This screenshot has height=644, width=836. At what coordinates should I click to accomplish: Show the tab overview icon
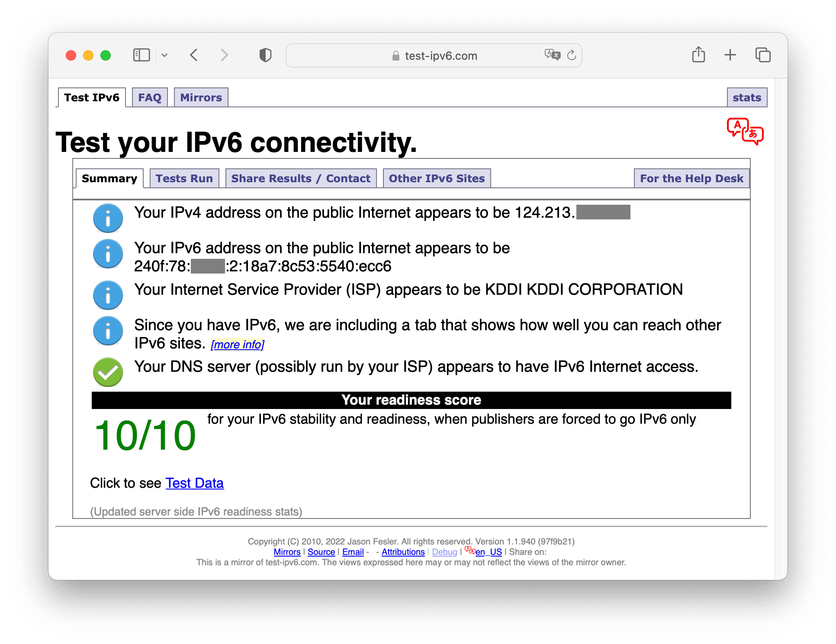(x=763, y=55)
